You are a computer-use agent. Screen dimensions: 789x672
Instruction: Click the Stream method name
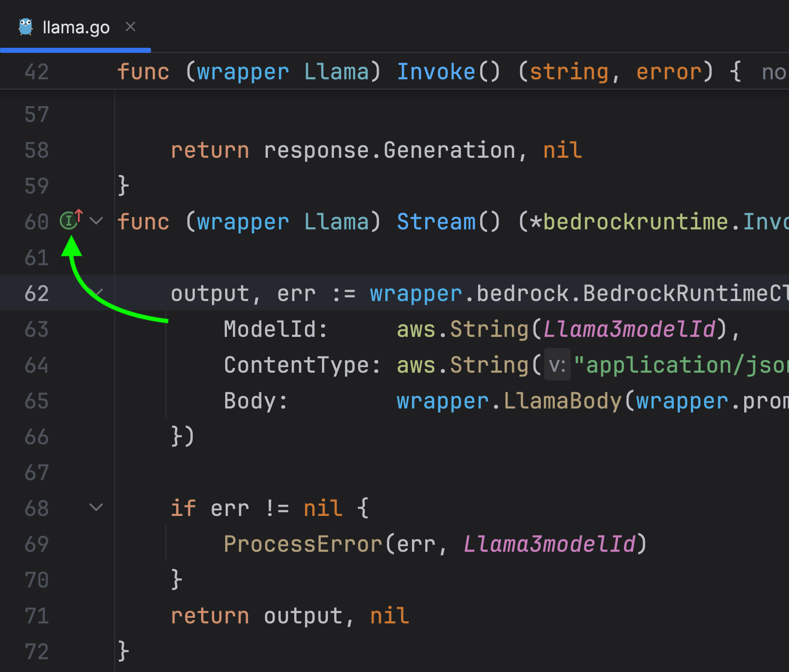coord(436,222)
